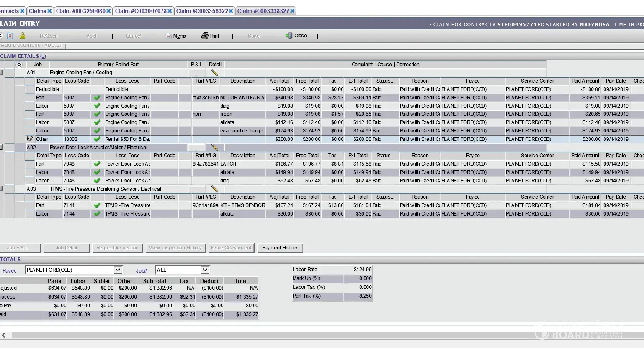Open the Memo from the toolbar
Image resolution: width=644 pixels, height=348 pixels.
(x=176, y=36)
